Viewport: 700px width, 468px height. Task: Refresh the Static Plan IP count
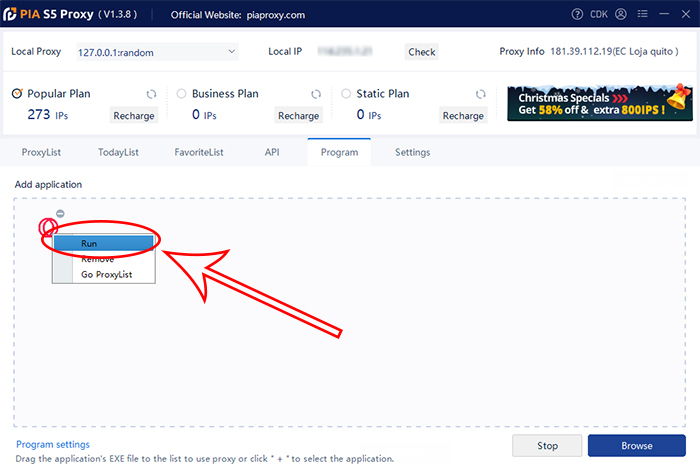click(x=480, y=94)
